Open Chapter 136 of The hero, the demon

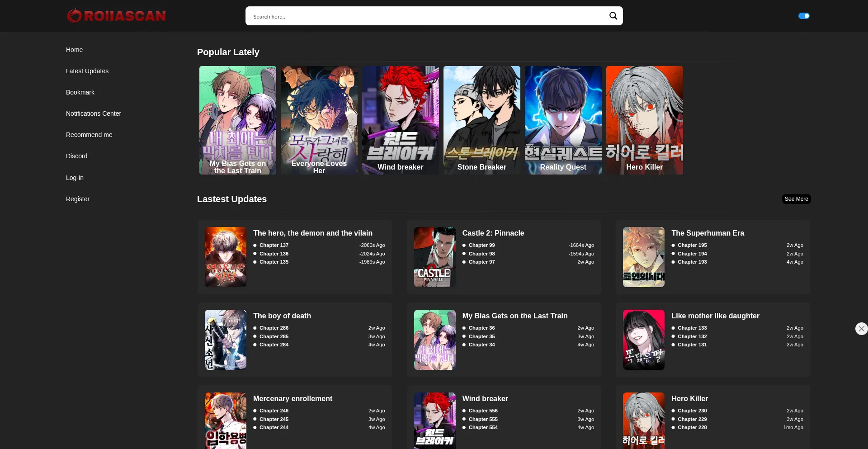(x=274, y=254)
